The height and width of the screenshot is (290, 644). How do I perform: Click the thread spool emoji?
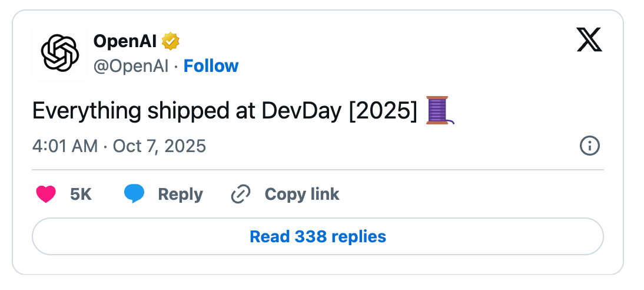pos(438,110)
